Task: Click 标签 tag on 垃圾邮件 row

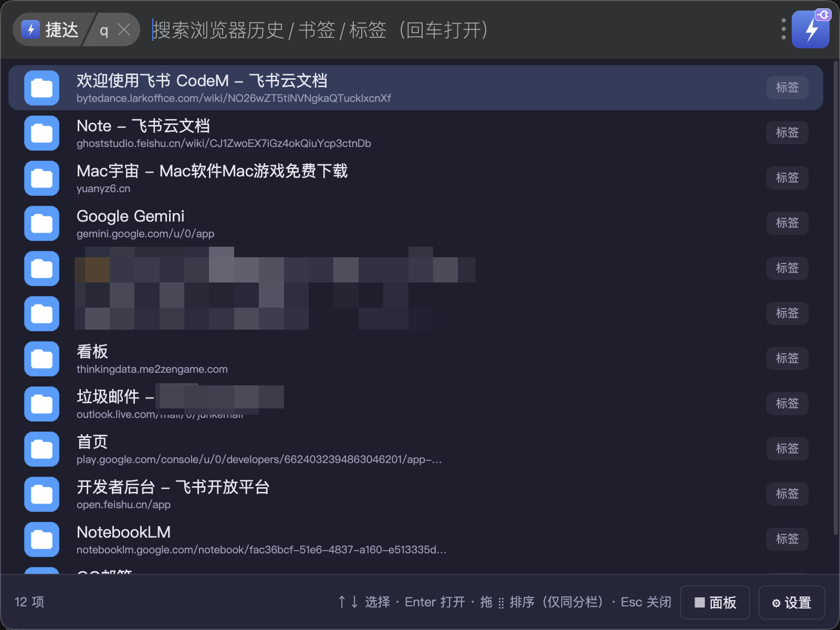Action: pyautogui.click(x=787, y=404)
